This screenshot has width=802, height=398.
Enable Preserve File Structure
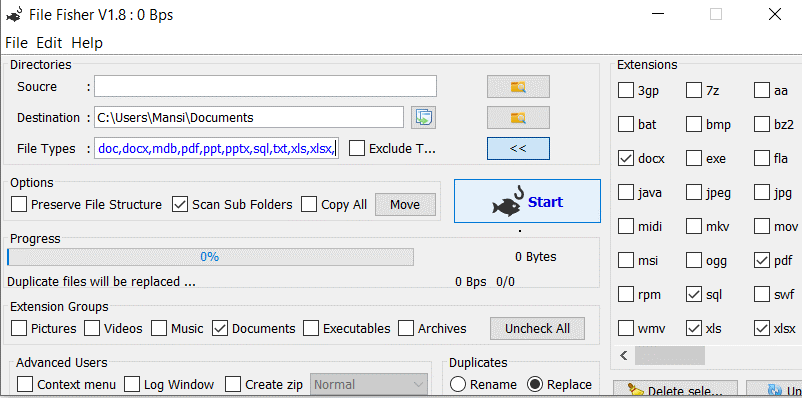(x=19, y=205)
